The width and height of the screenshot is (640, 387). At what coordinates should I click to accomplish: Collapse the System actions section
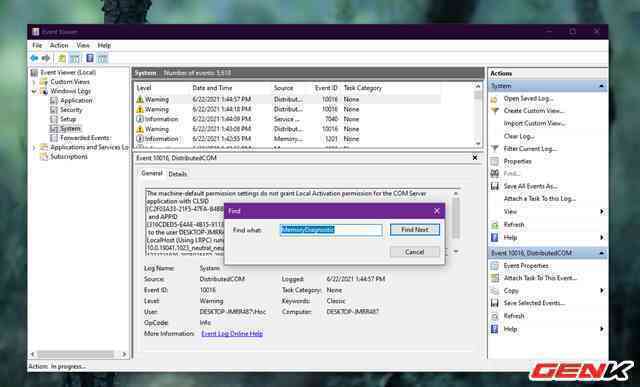[601, 86]
